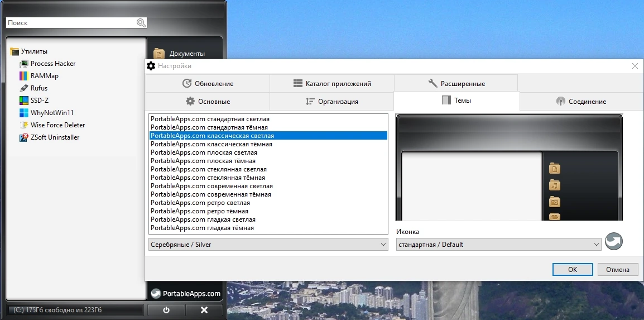Screen dimensions: 644x320
Task: Select theme гладкая светлая
Action: (268, 219)
